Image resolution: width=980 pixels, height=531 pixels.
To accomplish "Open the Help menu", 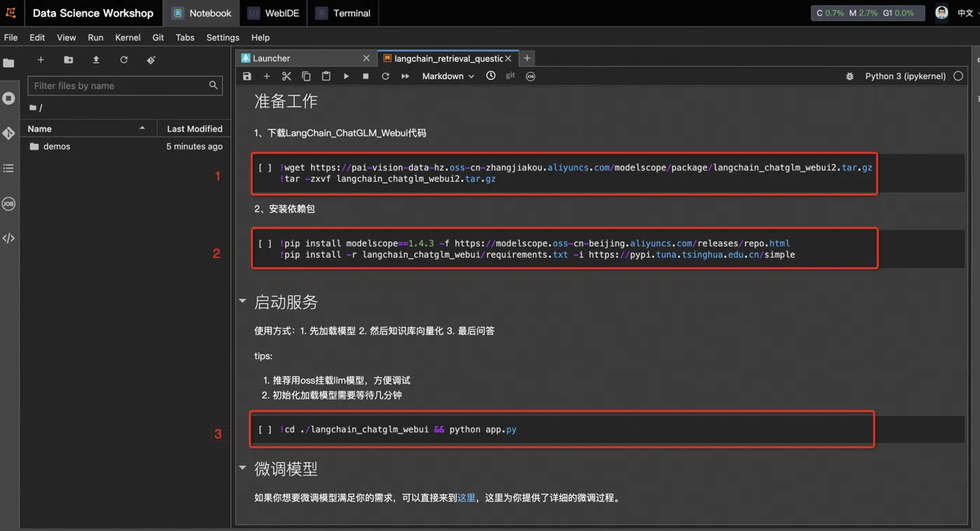I will [260, 37].
